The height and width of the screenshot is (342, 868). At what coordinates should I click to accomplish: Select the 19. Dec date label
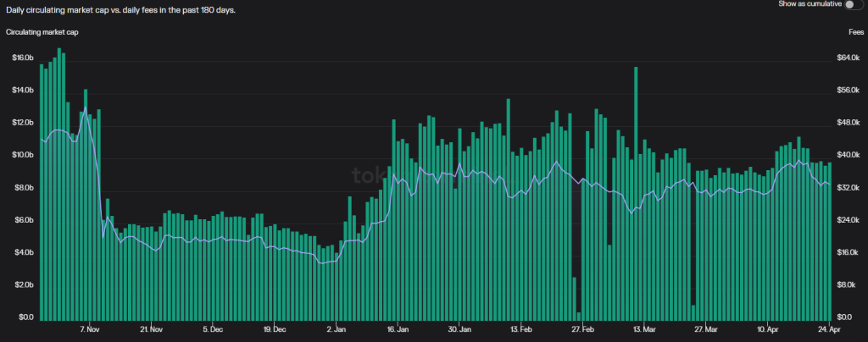(x=275, y=329)
